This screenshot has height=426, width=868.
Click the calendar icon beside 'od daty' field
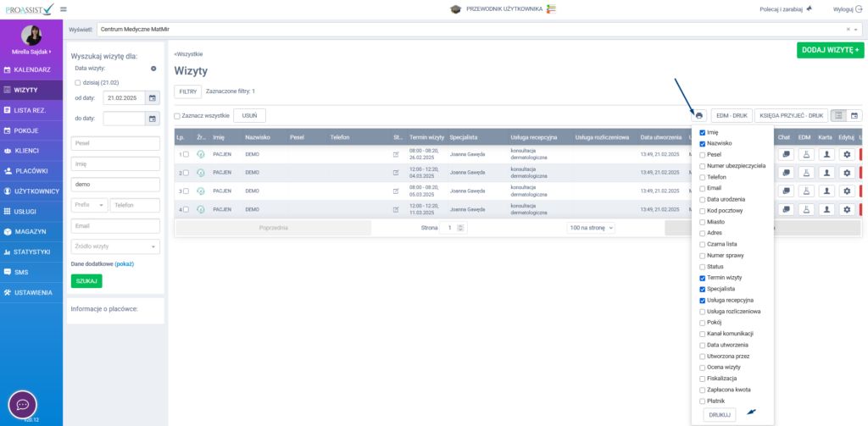(153, 97)
